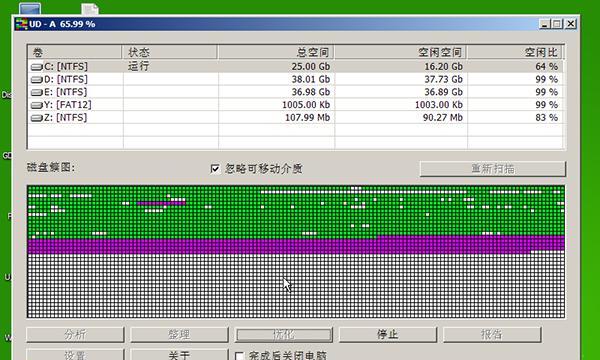This screenshot has width=600, height=360.
Task: Select the E: [NTFS] drive icon
Action: coord(36,92)
